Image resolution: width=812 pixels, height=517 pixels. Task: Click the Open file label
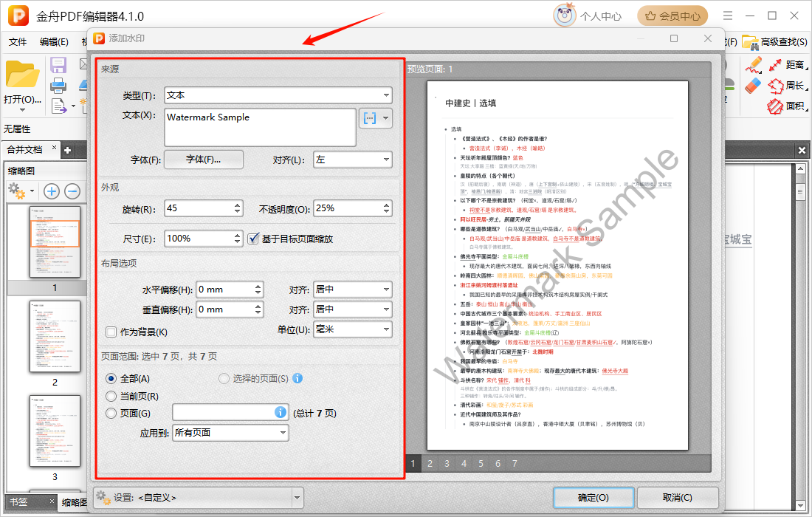(x=22, y=99)
